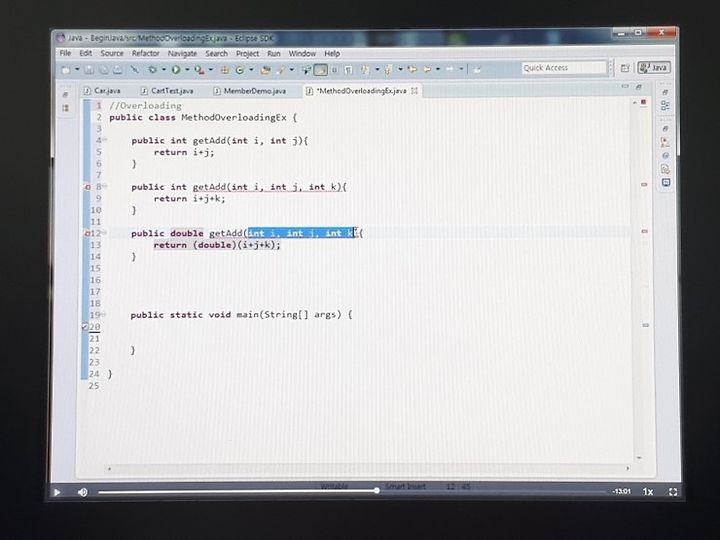Click the bottom monitor-shaped Console icon in right sidebar

click(x=666, y=182)
